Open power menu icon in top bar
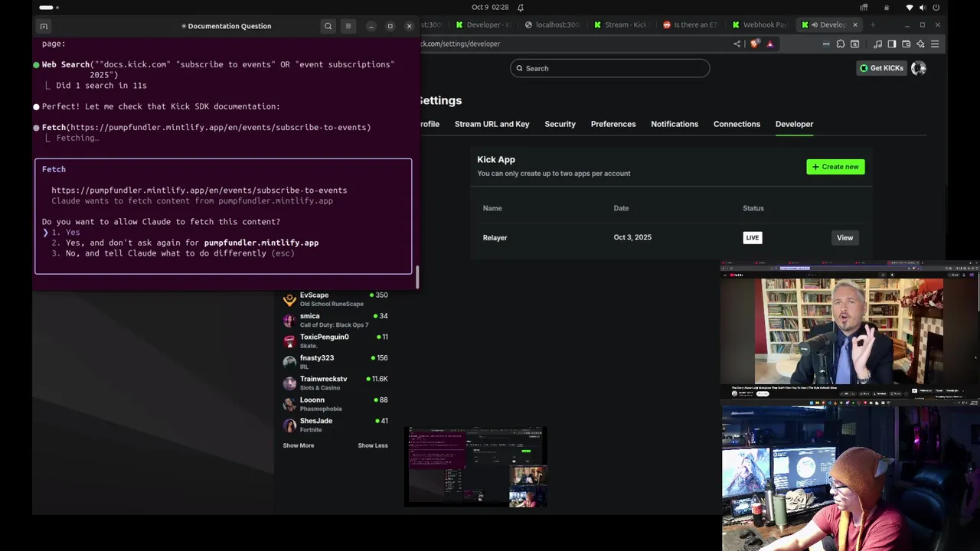980x551 pixels. 936,8
